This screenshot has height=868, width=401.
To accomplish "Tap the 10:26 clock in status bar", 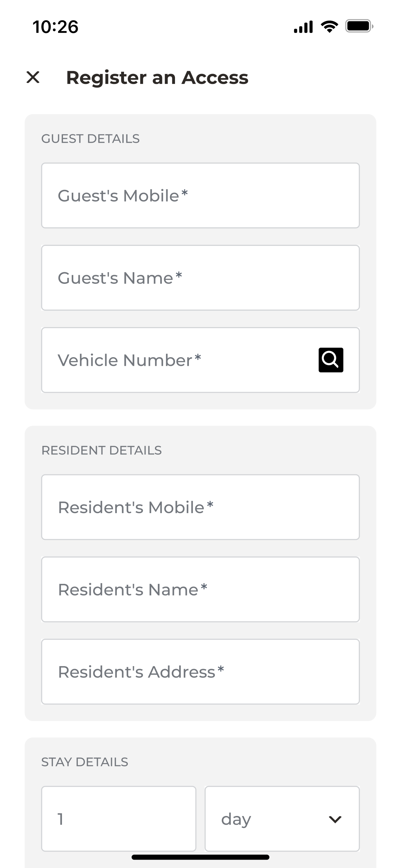I will [x=55, y=26].
